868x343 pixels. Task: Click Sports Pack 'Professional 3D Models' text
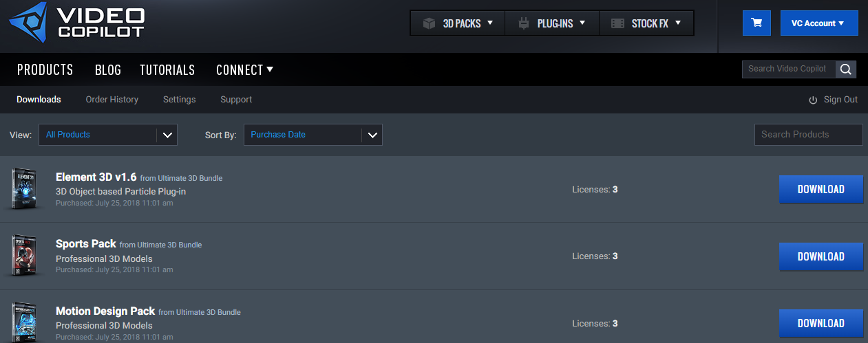[104, 259]
